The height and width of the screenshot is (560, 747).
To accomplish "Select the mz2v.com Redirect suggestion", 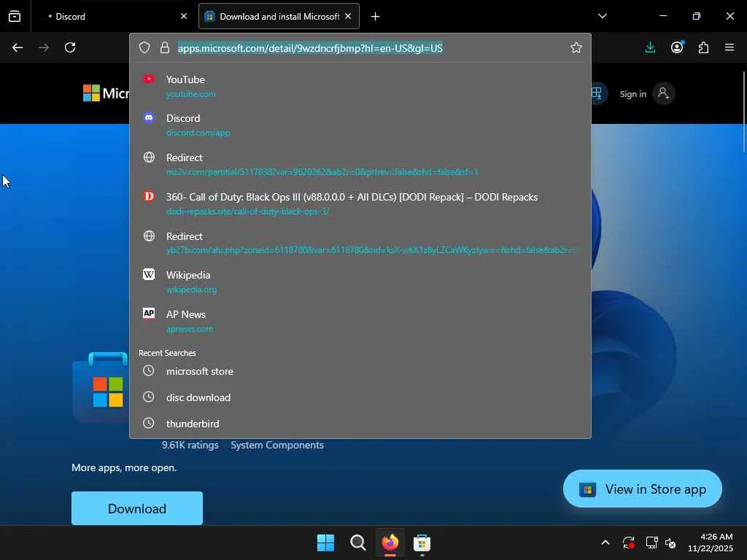I will coord(360,164).
